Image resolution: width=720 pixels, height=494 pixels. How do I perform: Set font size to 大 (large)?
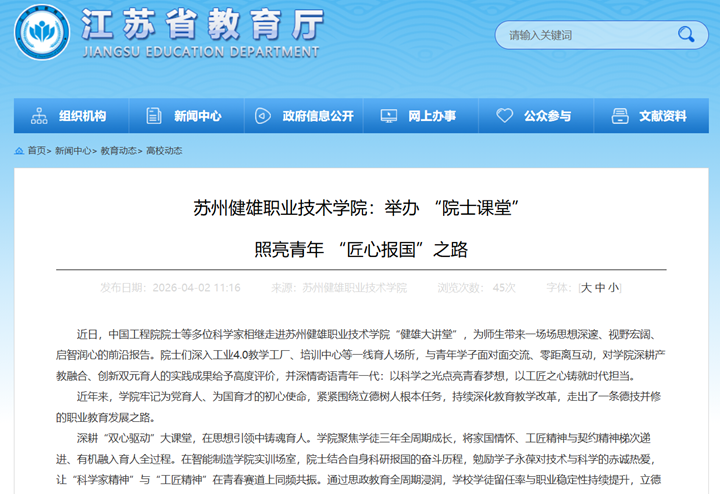587,288
